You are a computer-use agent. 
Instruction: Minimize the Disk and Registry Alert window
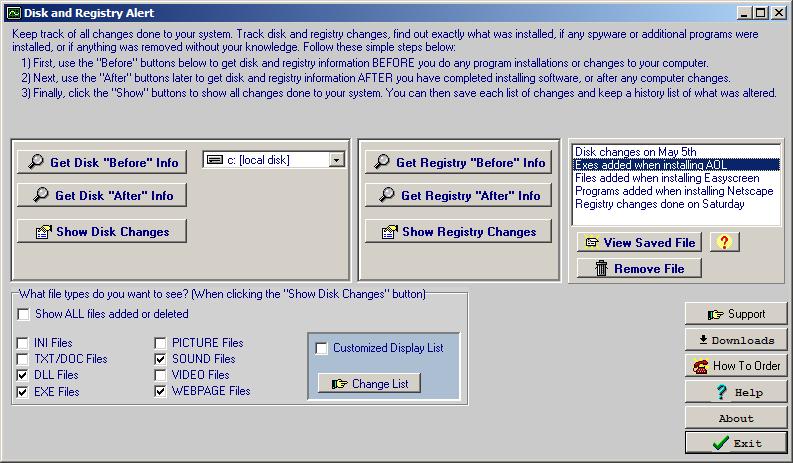743,13
